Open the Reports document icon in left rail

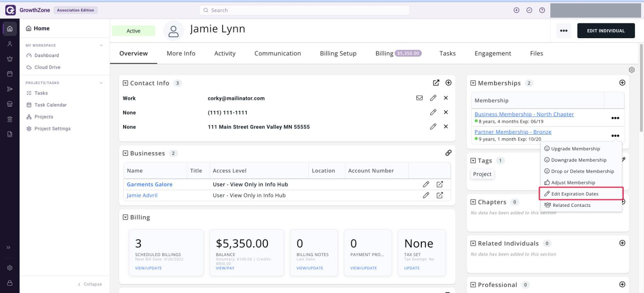tap(10, 134)
